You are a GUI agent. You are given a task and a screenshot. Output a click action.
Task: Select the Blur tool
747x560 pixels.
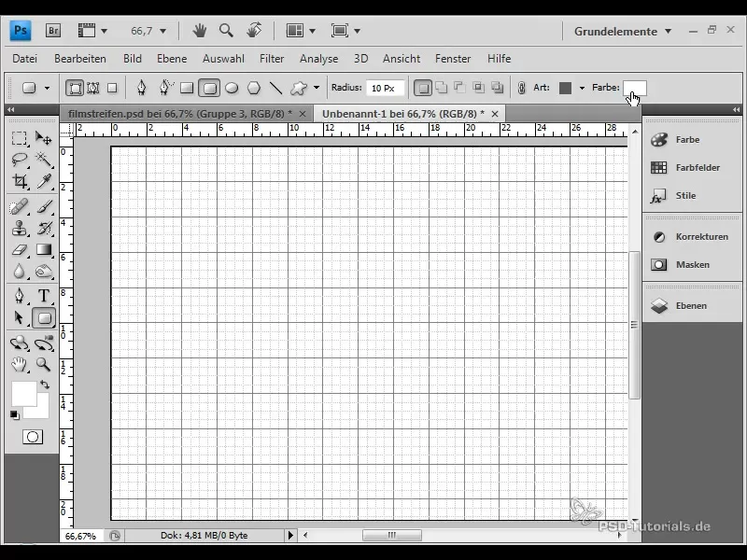point(19,272)
